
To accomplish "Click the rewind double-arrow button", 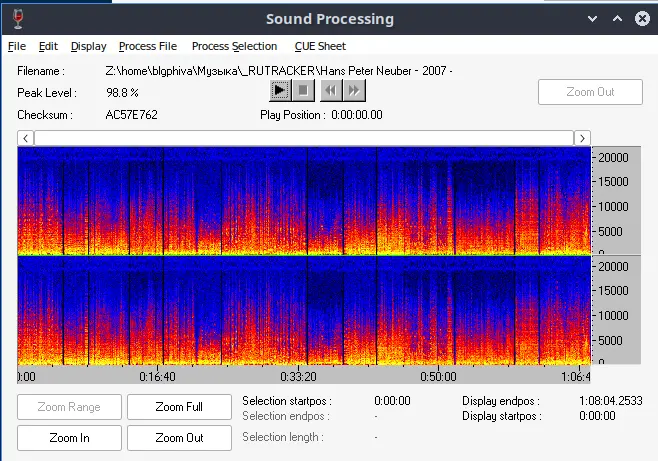I will (331, 90).
